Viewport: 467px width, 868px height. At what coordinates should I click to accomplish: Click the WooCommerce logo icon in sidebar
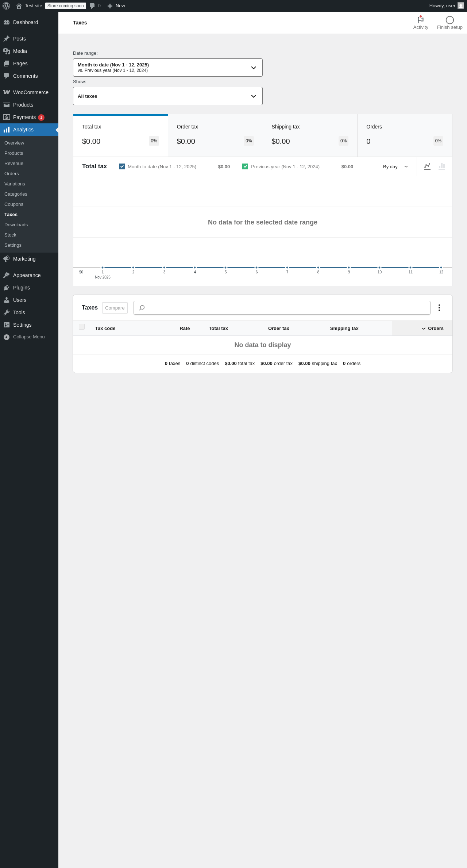coord(7,92)
